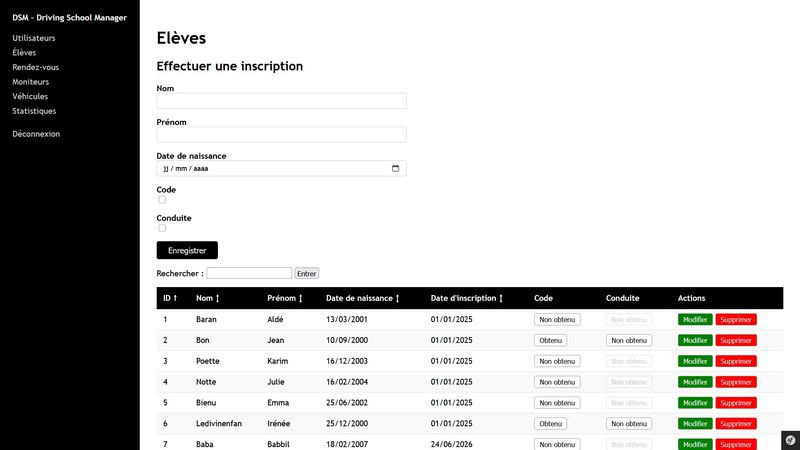Select the first name cell 'Babbil'
This screenshot has width=800, height=450.
click(279, 444)
